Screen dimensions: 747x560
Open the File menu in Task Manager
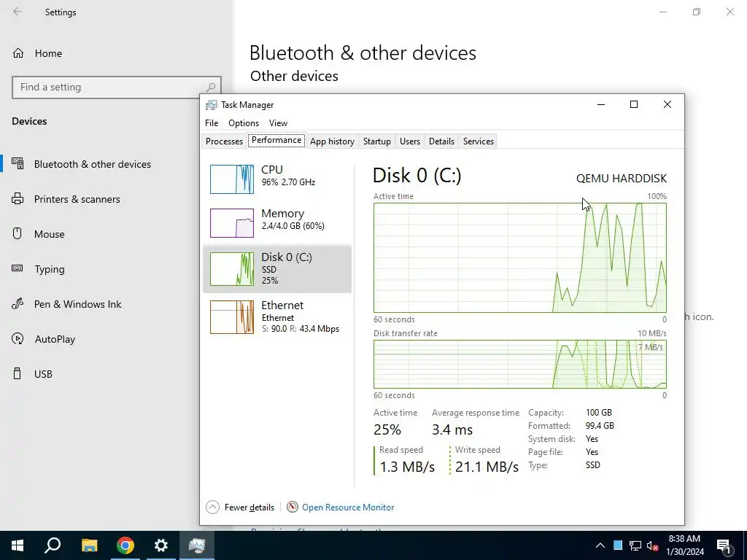[212, 122]
